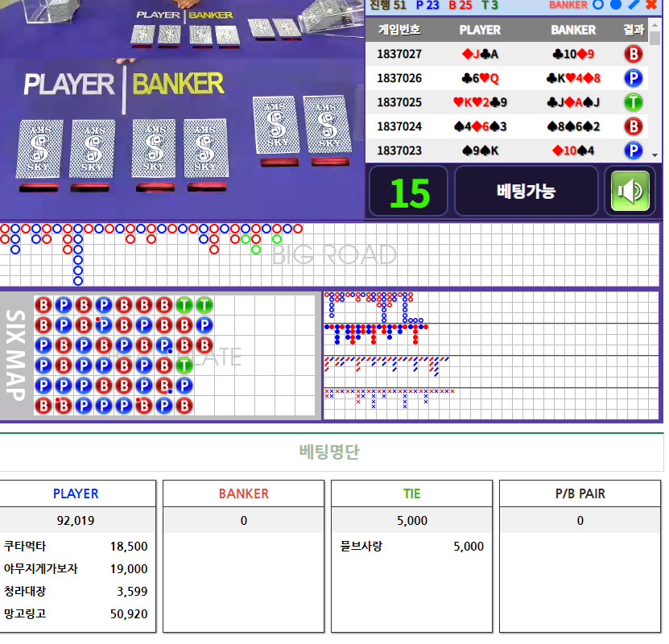
Task: Click the 19,000 bet amount
Action: 129,569
